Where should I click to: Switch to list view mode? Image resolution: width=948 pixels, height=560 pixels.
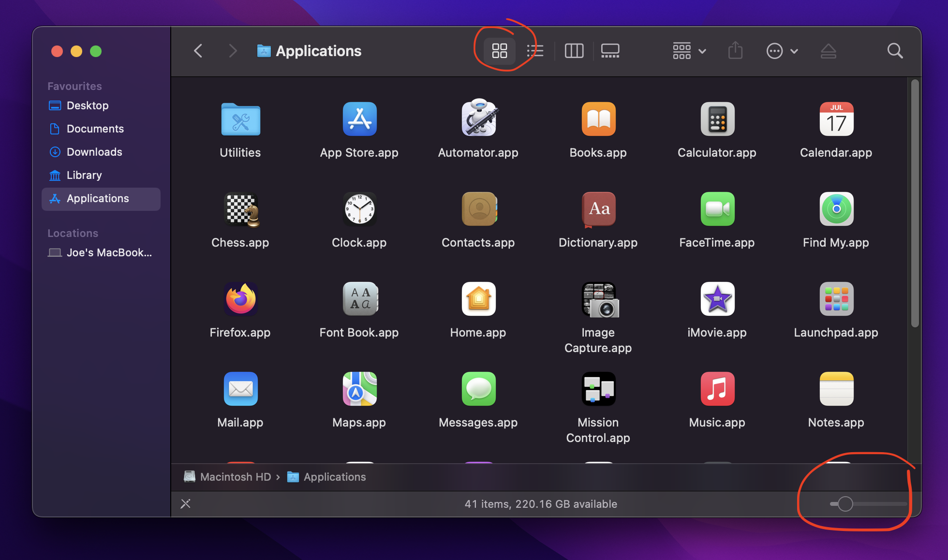pyautogui.click(x=535, y=51)
